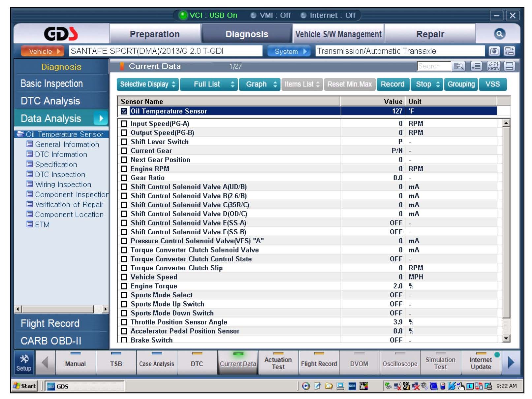Click the right arrow next to Data Analysis
Viewport: 532px width, 399px height.
pyautogui.click(x=101, y=118)
